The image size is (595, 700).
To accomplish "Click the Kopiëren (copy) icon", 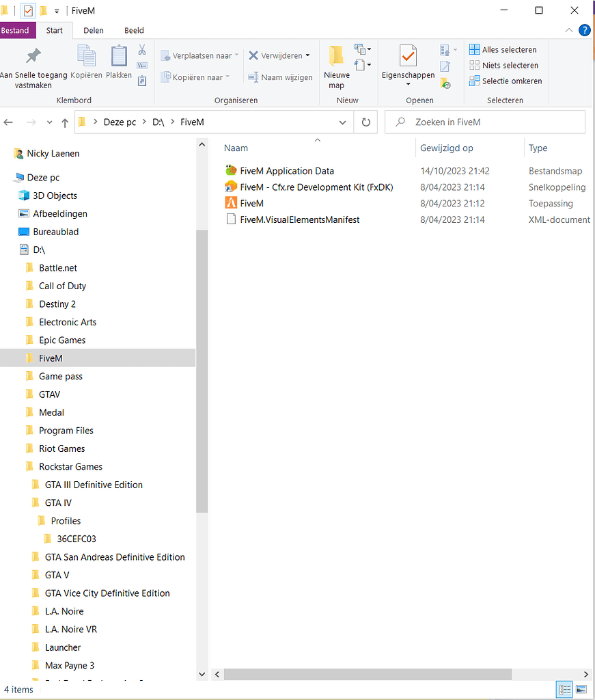I will point(85,57).
